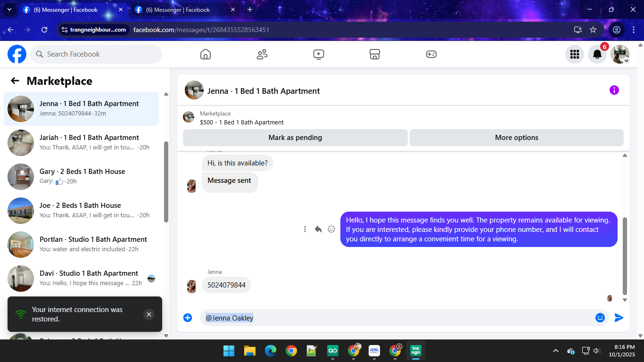Open Windows Start menu
The height and width of the screenshot is (362, 644).
[229, 351]
